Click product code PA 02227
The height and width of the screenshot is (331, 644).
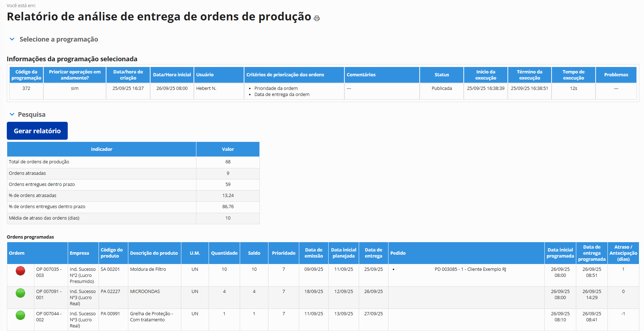(110, 292)
